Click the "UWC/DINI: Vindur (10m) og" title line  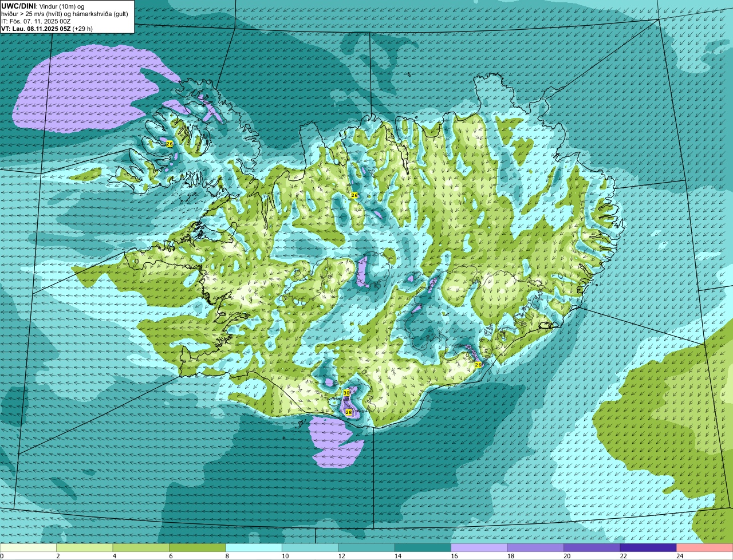click(43, 6)
